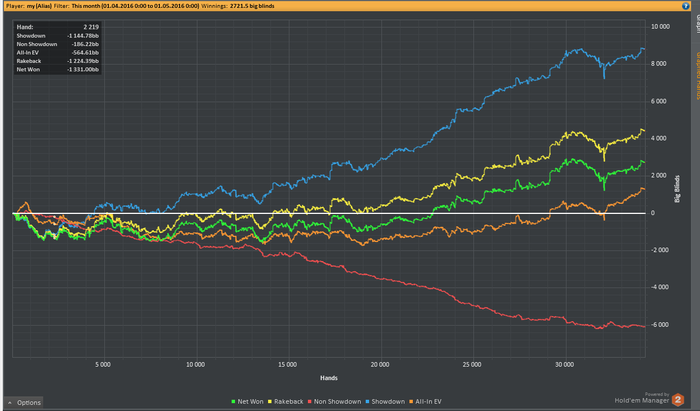Click the 5 000 hands axis marker
Viewport: 700px width, 411px height.
coord(103,365)
